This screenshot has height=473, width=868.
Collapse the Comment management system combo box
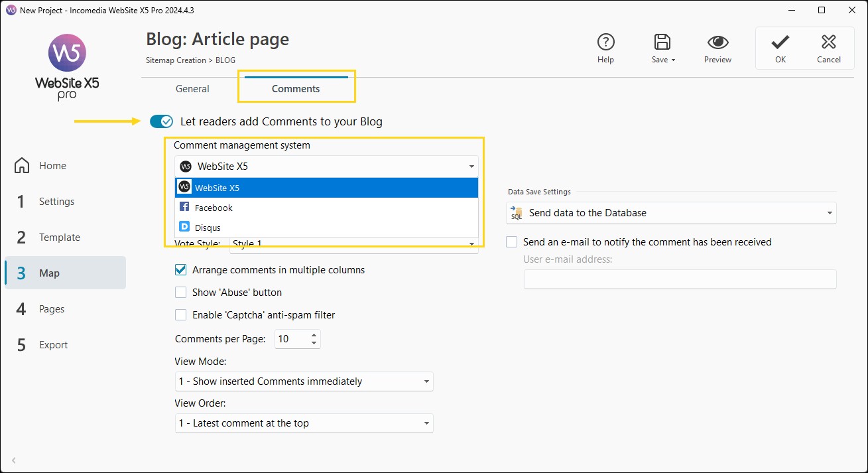click(326, 167)
